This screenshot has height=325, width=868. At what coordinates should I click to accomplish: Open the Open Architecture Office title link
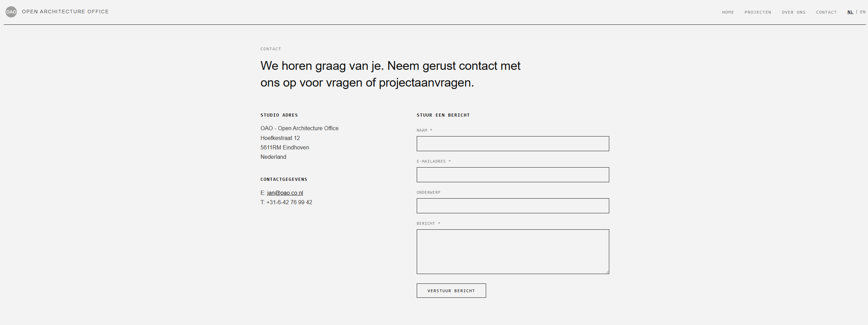click(65, 12)
